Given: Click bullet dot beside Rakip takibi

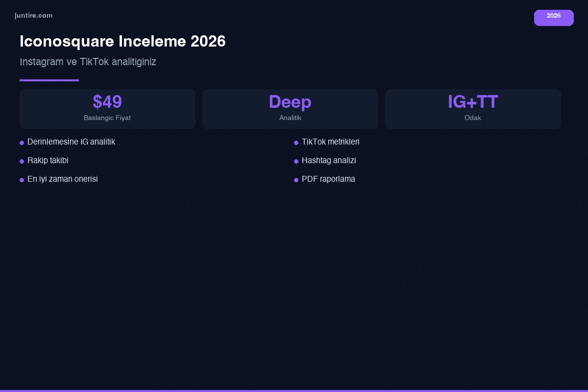Looking at the screenshot, I should tap(22, 161).
